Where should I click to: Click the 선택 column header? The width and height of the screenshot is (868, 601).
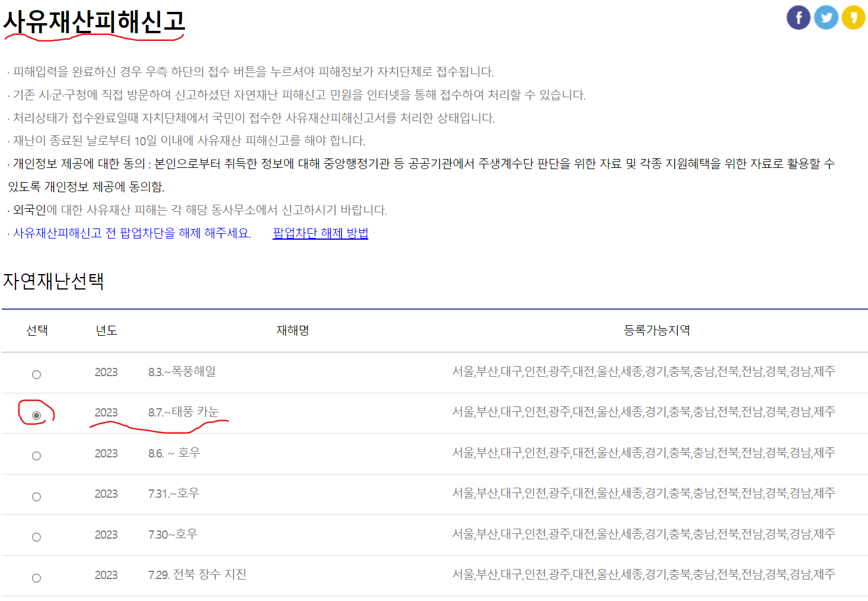tap(38, 331)
